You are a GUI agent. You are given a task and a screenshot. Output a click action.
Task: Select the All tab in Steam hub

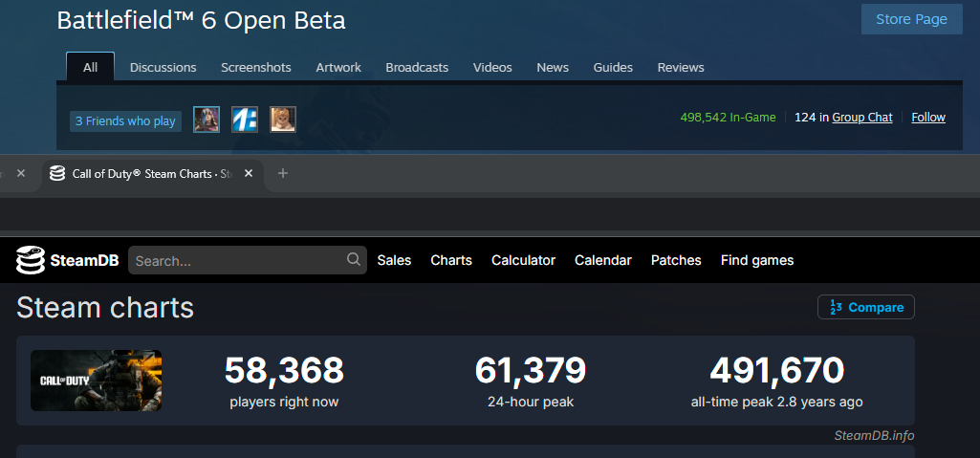pos(90,67)
